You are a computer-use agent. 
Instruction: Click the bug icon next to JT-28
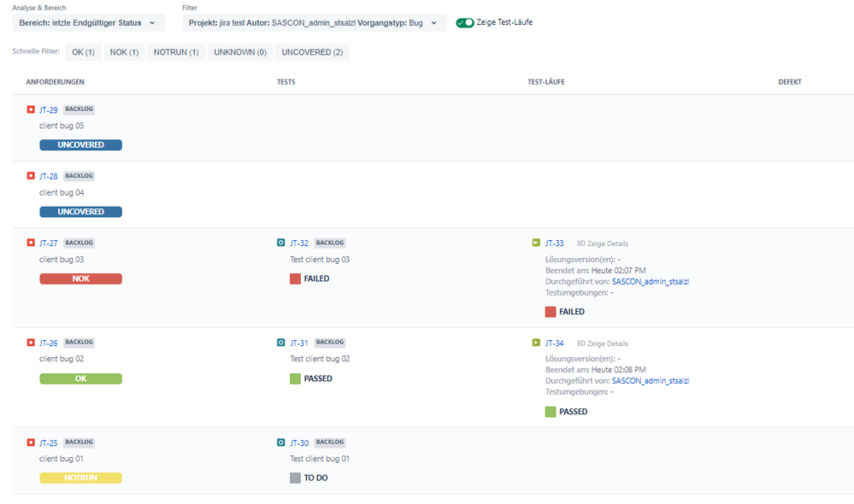tap(31, 176)
